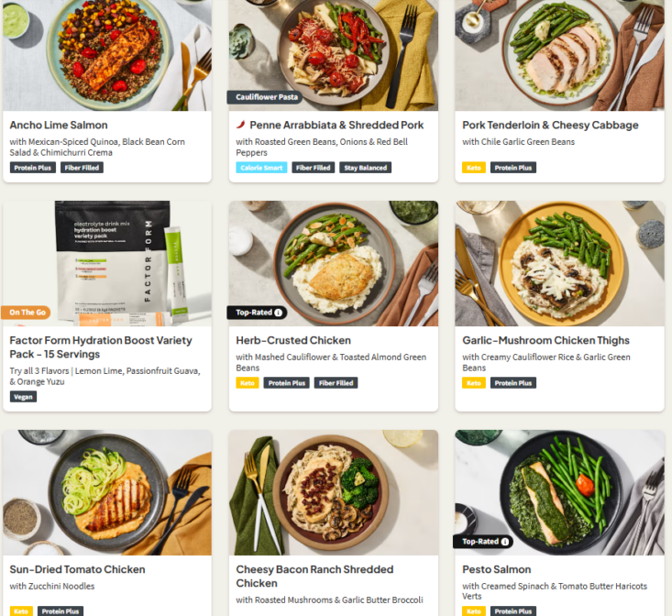The height and width of the screenshot is (616, 672).
Task: Select the Calorie Smart tag on Penne Arrabbiata
Action: tap(261, 168)
